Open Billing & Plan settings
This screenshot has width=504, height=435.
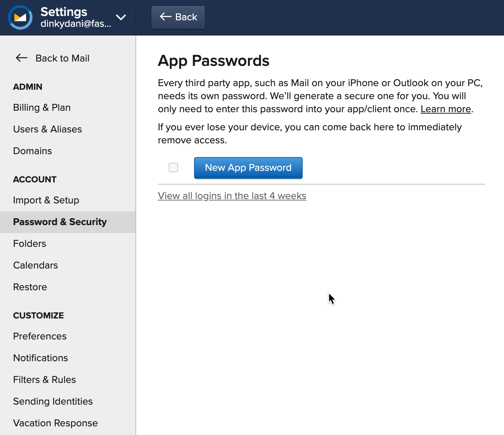pyautogui.click(x=42, y=107)
